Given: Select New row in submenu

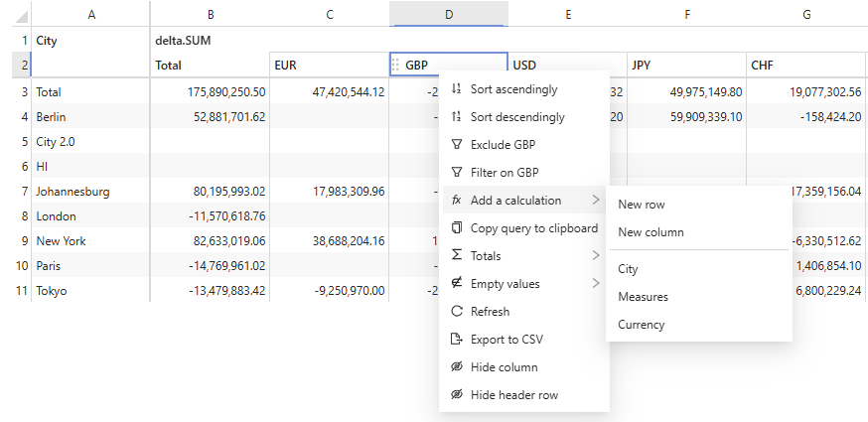Looking at the screenshot, I should (699, 205).
